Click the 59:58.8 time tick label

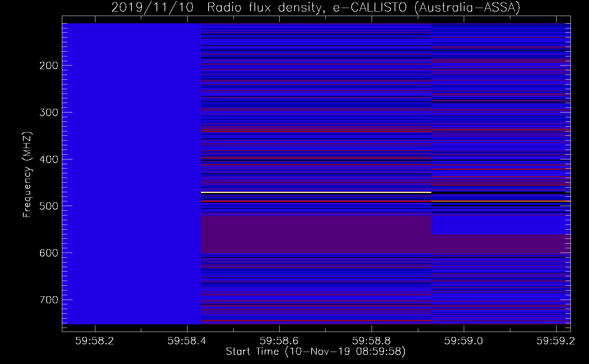[371, 340]
